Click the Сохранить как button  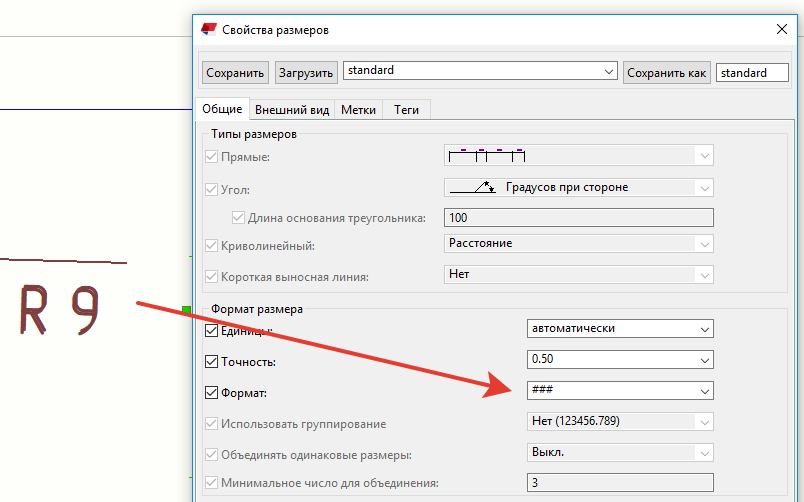pos(667,73)
